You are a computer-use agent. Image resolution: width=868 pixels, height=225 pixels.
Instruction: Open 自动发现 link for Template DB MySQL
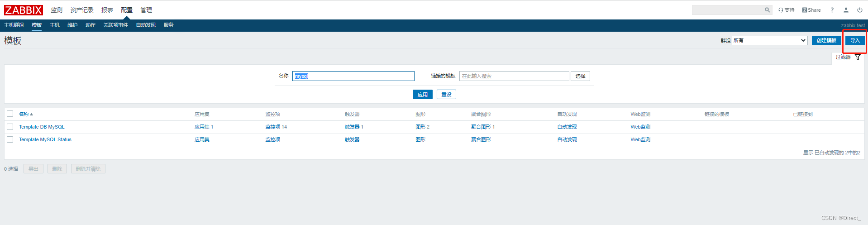click(567, 127)
